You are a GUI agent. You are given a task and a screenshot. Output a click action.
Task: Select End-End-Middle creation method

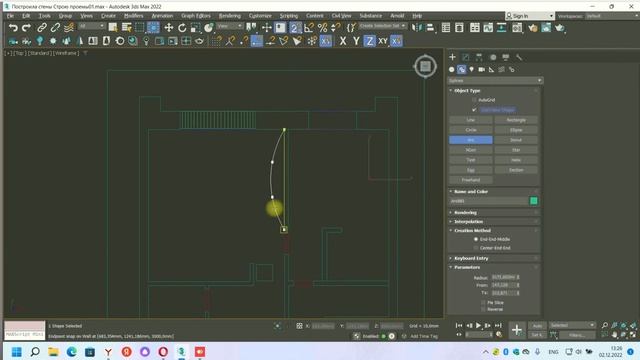coord(476,239)
